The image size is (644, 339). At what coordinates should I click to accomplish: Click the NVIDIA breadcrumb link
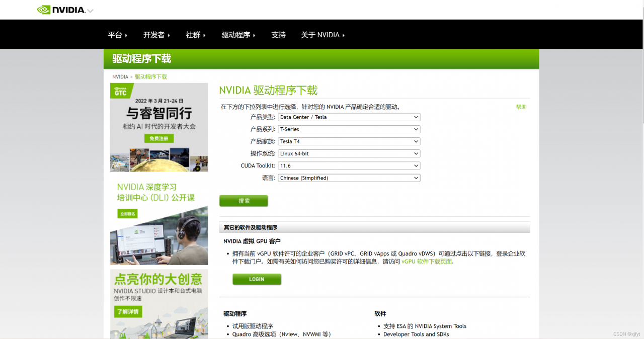click(x=120, y=77)
